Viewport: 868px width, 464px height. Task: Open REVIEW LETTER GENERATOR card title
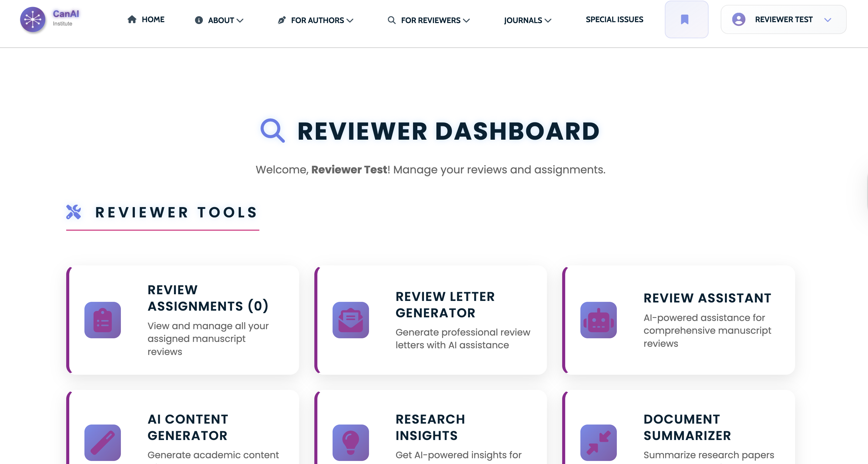pyautogui.click(x=445, y=305)
